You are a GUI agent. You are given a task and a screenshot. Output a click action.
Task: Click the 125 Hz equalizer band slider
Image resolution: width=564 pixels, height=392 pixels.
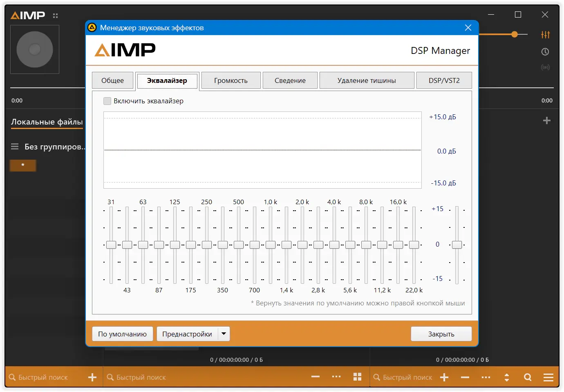(x=175, y=245)
